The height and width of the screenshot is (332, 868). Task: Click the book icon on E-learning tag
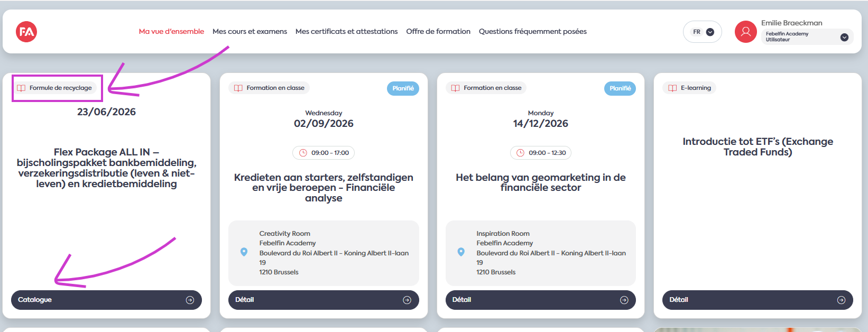tap(672, 88)
